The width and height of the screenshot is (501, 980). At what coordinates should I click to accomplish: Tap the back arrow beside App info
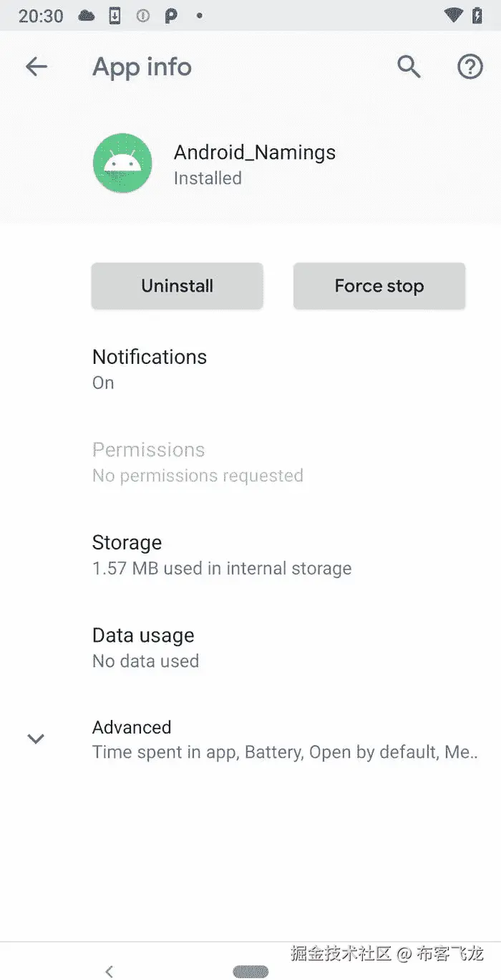(36, 67)
